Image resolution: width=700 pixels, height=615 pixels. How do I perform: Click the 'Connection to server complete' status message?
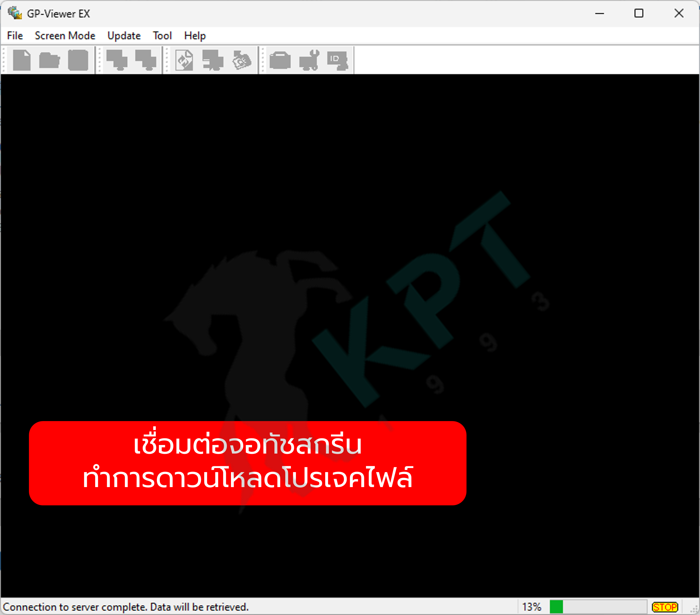tap(126, 607)
